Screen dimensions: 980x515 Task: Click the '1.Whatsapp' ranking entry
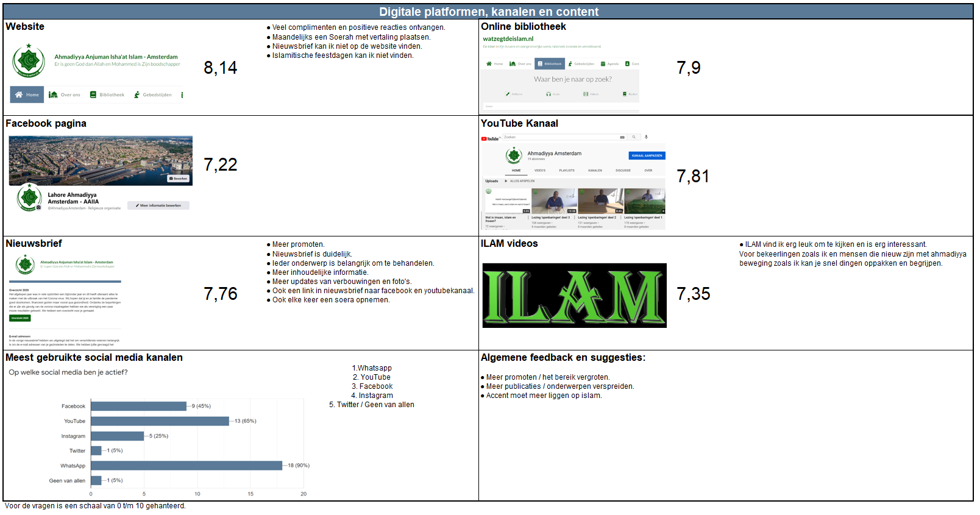pyautogui.click(x=372, y=368)
